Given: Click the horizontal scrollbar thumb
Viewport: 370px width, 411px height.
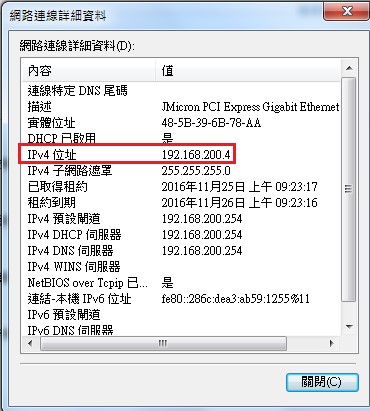Looking at the screenshot, I should click(x=163, y=343).
